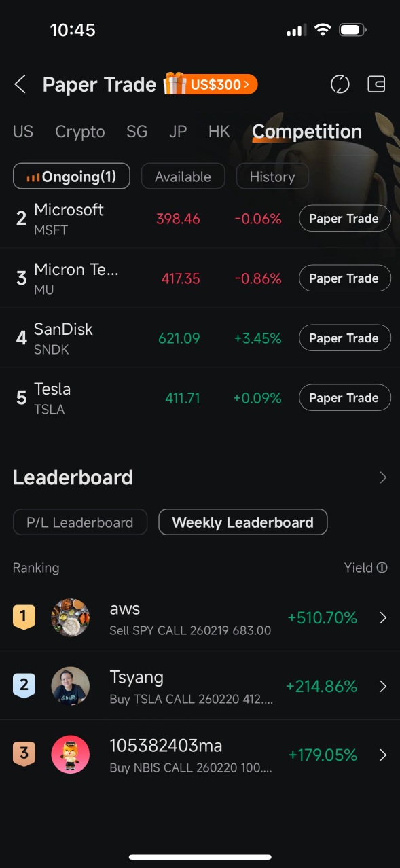Select the Available filter
The image size is (400, 868).
[183, 177]
